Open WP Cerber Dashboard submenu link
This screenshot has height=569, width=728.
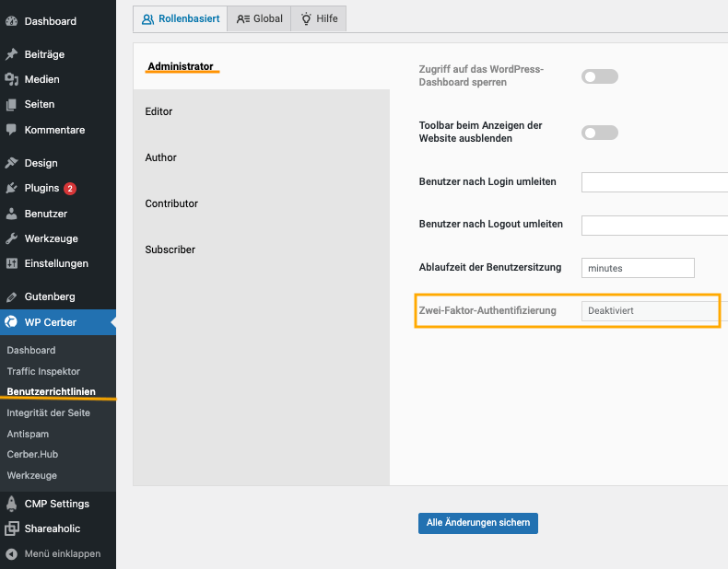point(31,350)
